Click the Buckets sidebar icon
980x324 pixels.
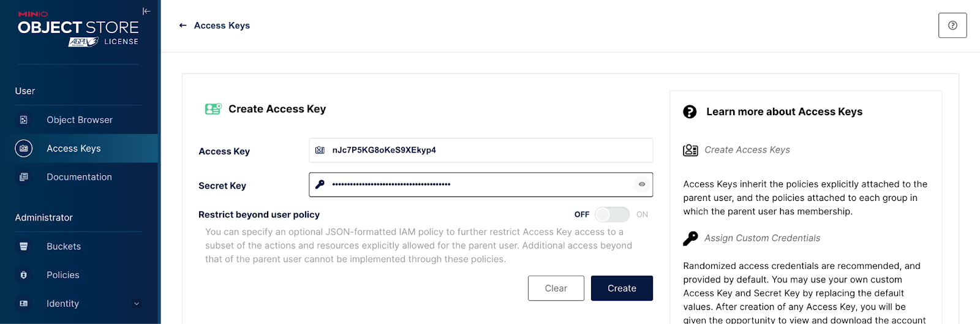pyautogui.click(x=24, y=246)
